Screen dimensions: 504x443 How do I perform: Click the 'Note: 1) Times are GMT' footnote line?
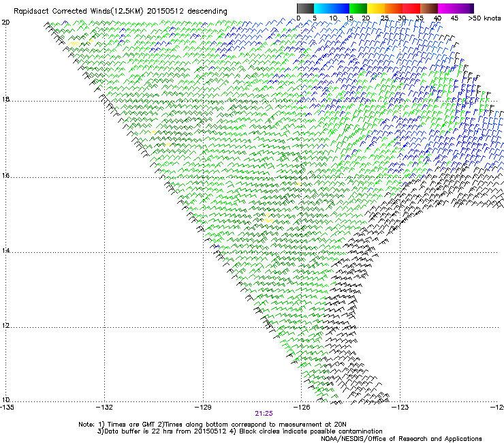(x=212, y=425)
